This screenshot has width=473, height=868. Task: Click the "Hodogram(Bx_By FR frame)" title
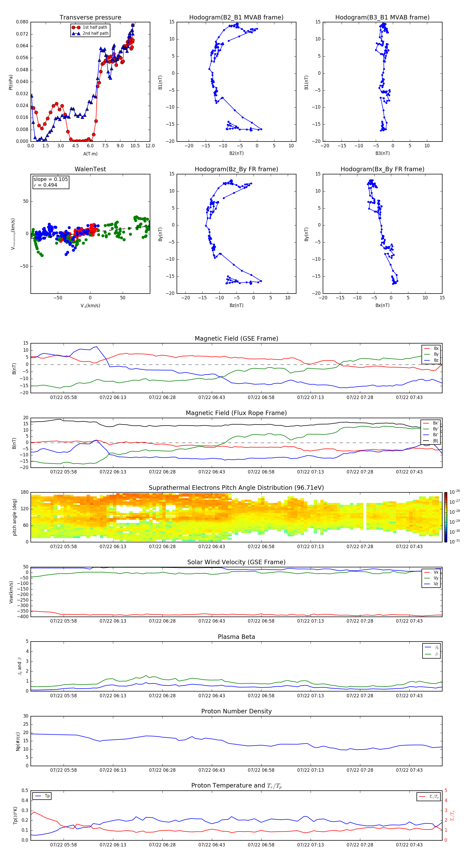point(382,169)
